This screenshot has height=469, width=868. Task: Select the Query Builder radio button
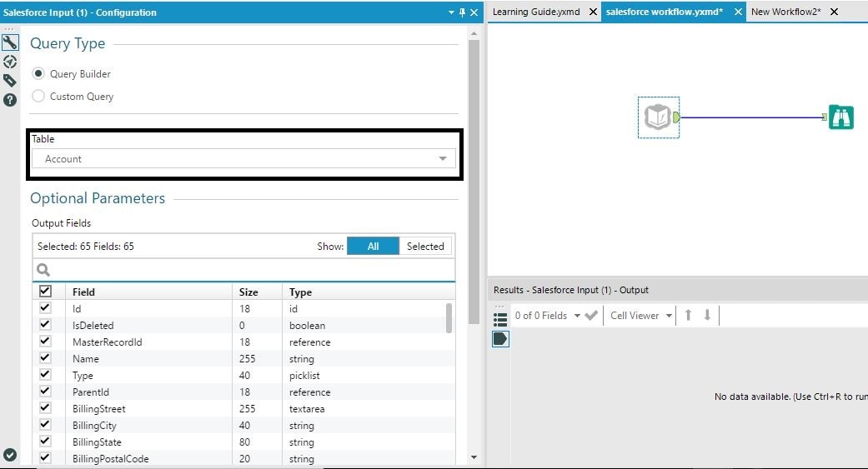point(38,73)
